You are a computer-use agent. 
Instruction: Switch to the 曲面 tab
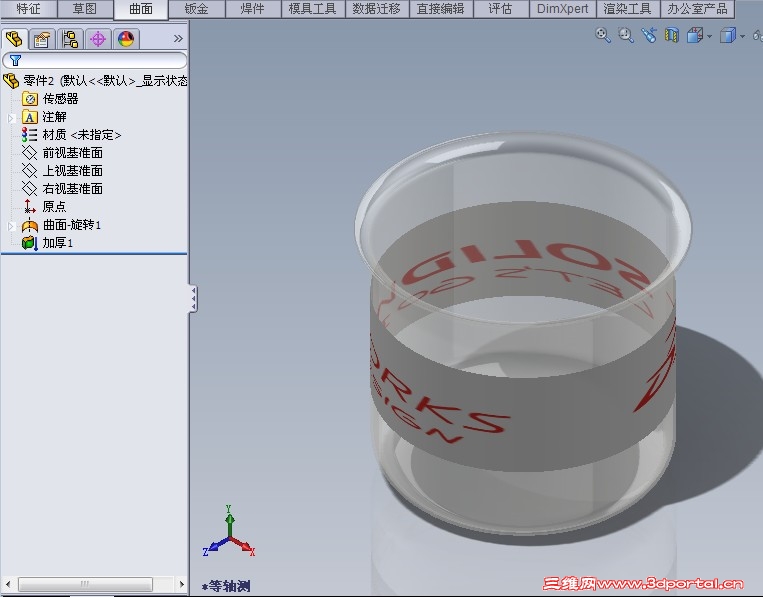point(141,9)
